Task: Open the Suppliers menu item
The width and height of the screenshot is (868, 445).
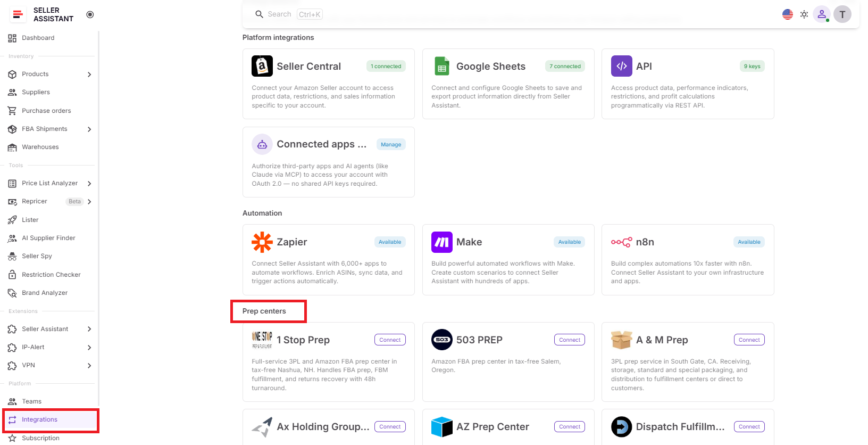Action: tap(51, 93)
